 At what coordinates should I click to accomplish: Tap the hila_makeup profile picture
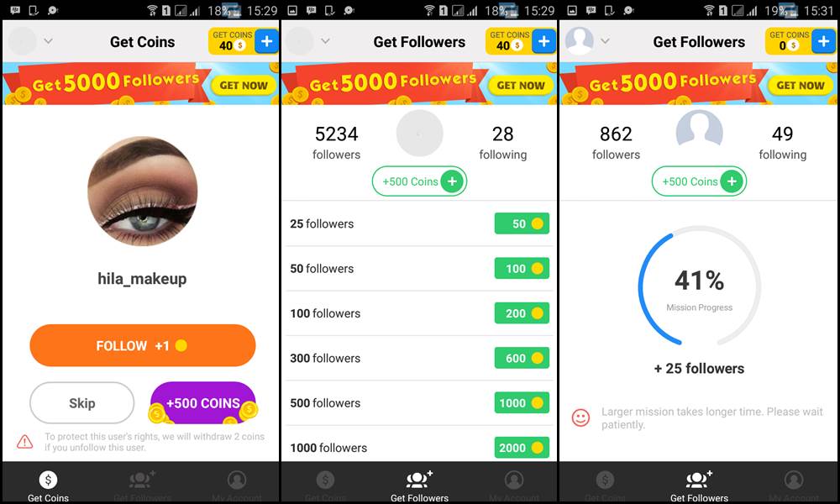(x=143, y=192)
